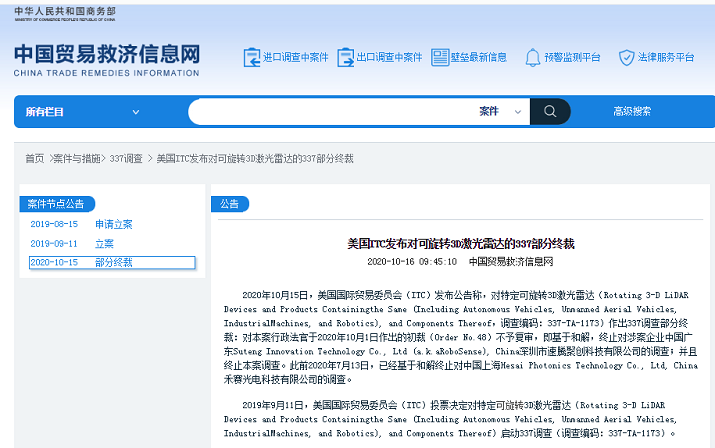This screenshot has width=715, height=448.
Task: Open 预警监测平台 link
Action: click(572, 57)
